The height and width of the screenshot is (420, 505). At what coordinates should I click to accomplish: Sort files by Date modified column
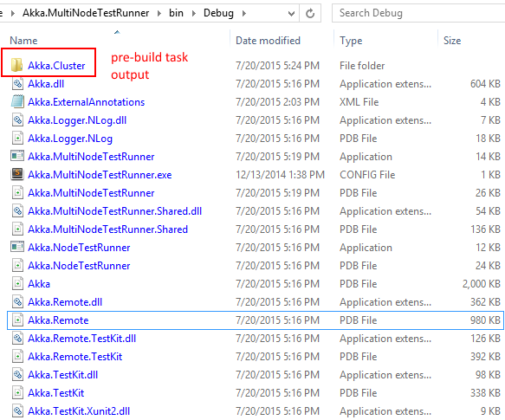[x=268, y=41]
